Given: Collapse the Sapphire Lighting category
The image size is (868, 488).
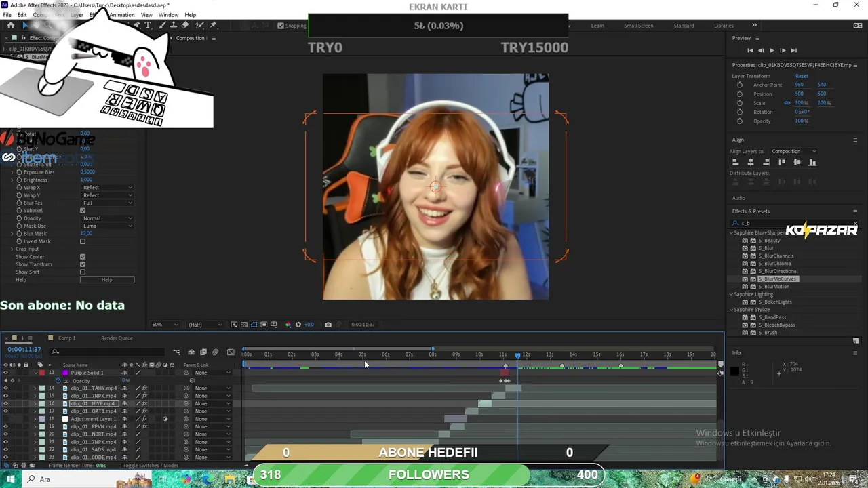Looking at the screenshot, I should pyautogui.click(x=732, y=294).
